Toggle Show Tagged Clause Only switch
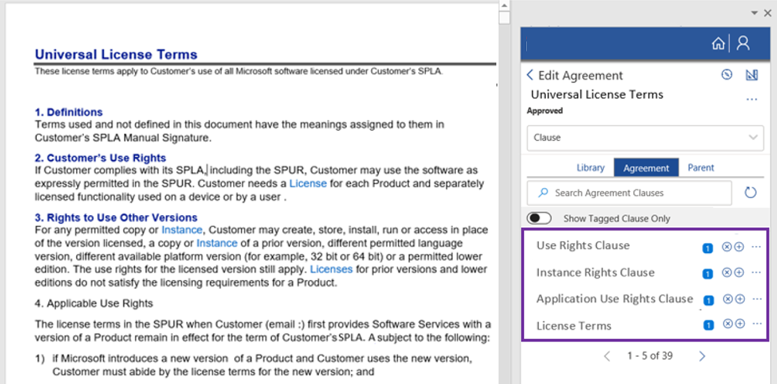Screen dimensions: 777x384 (x=539, y=218)
